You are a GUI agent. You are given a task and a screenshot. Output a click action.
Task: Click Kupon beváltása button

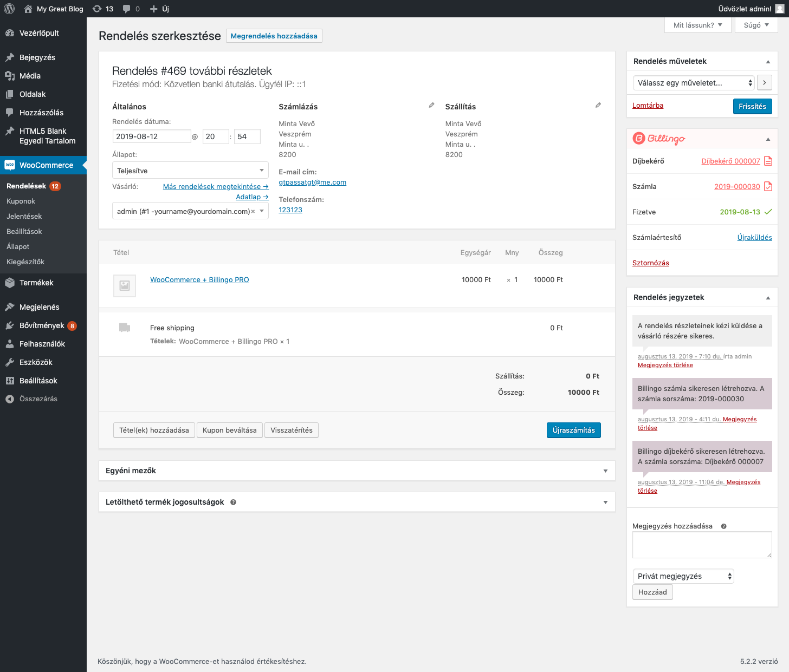point(230,430)
